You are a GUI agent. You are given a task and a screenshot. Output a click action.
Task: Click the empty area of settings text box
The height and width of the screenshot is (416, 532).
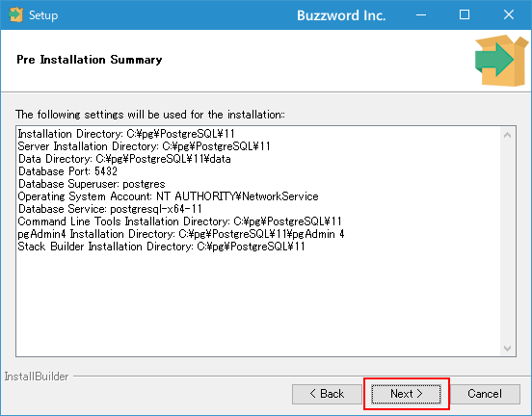pyautogui.click(x=258, y=301)
